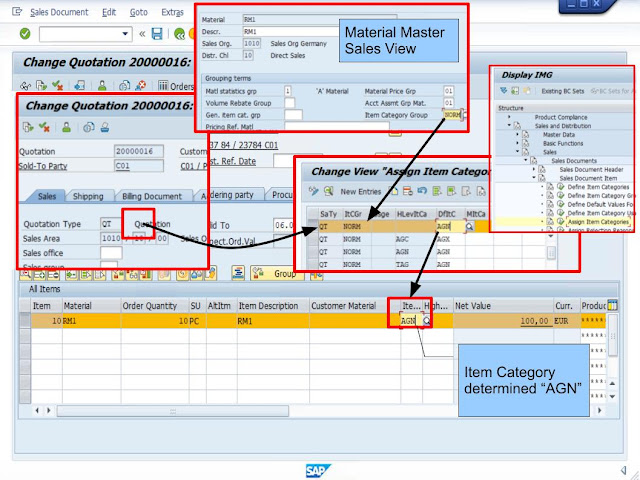
Task: Click Net Value cell 100,00
Action: (503, 321)
